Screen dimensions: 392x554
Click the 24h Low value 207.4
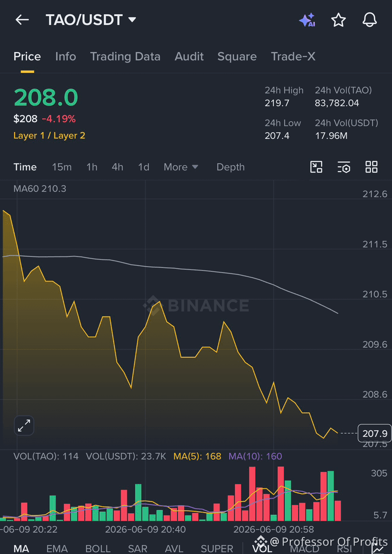[277, 136]
